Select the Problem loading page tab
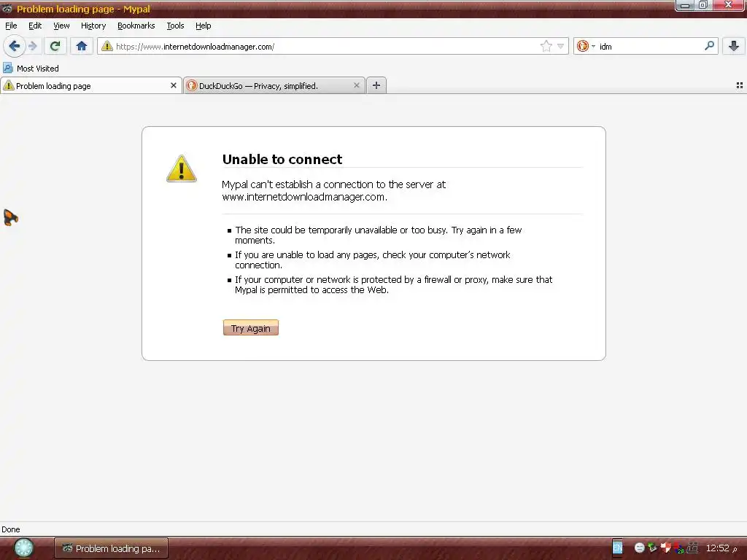Screen dimensions: 747x560 click(91, 86)
